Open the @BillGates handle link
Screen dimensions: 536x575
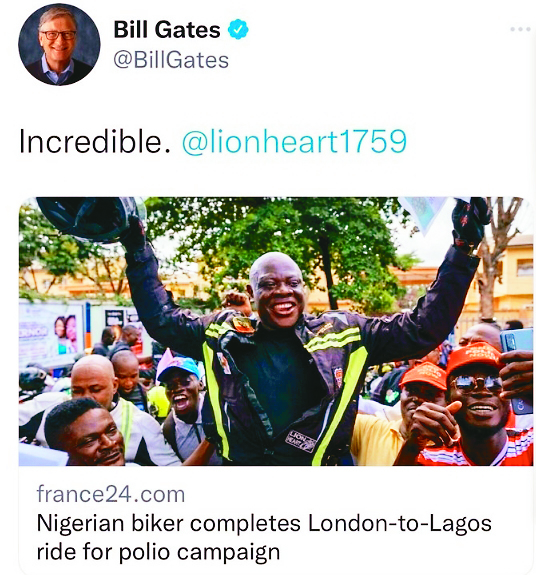coord(171,60)
